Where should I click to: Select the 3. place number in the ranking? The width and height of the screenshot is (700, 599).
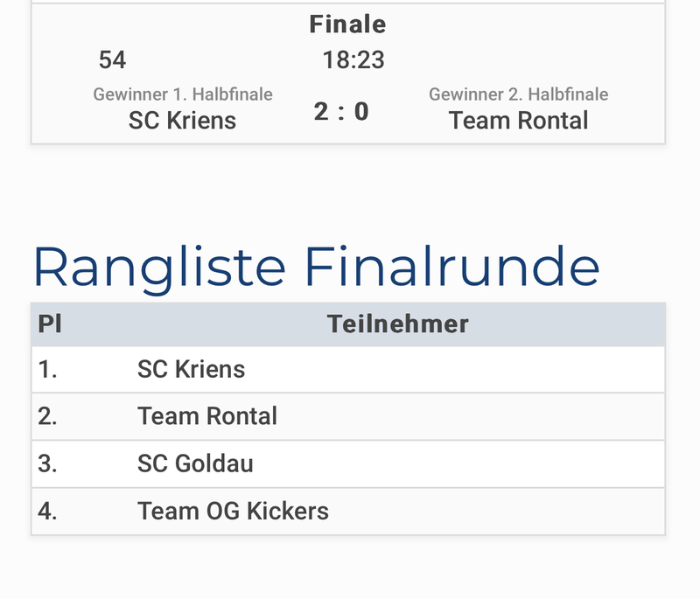(x=47, y=463)
